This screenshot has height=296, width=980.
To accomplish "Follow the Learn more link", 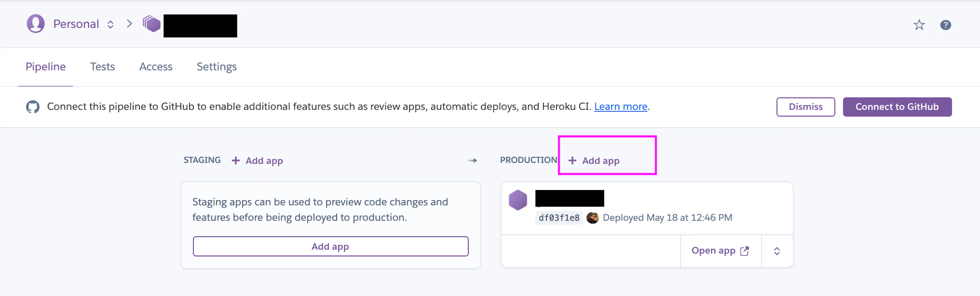I will [620, 106].
